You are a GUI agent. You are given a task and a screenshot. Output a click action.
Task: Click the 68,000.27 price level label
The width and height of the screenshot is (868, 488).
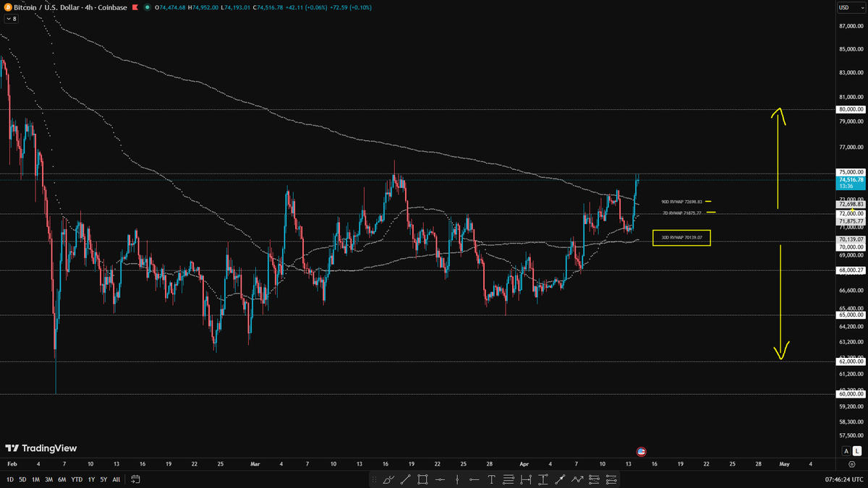pos(851,270)
